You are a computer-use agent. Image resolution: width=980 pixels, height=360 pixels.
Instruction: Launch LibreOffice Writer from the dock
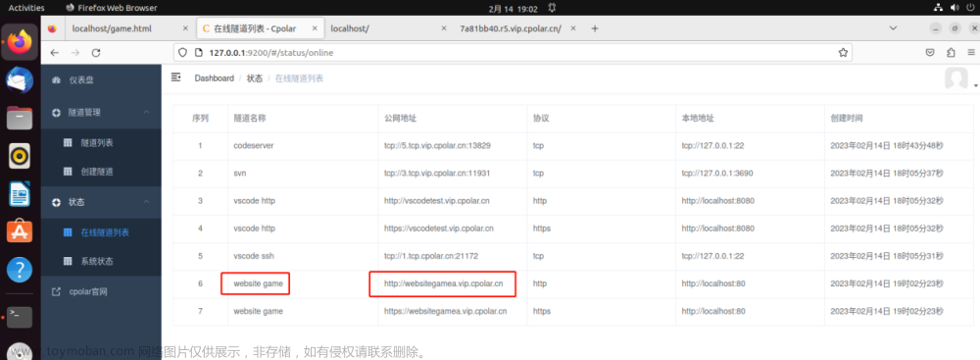click(x=20, y=194)
